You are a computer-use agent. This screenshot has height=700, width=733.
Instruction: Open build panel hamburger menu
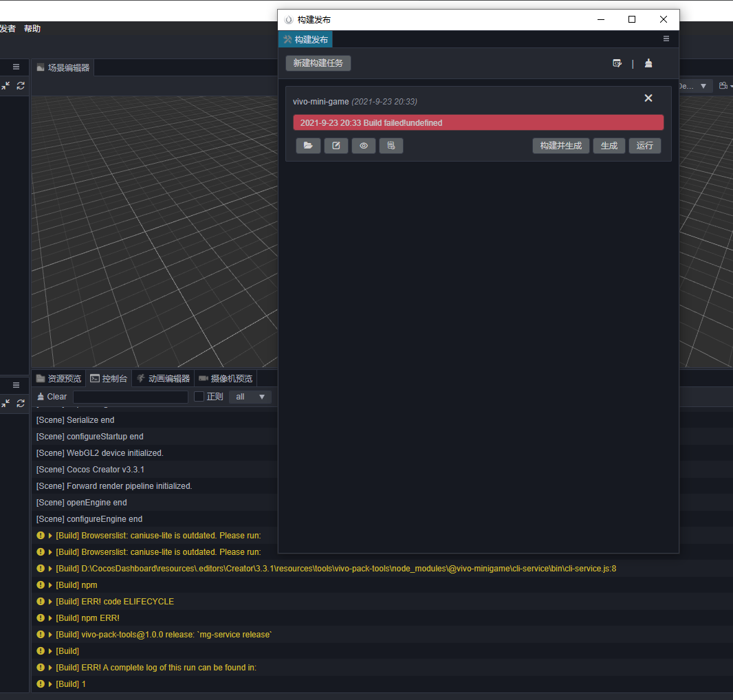(666, 39)
